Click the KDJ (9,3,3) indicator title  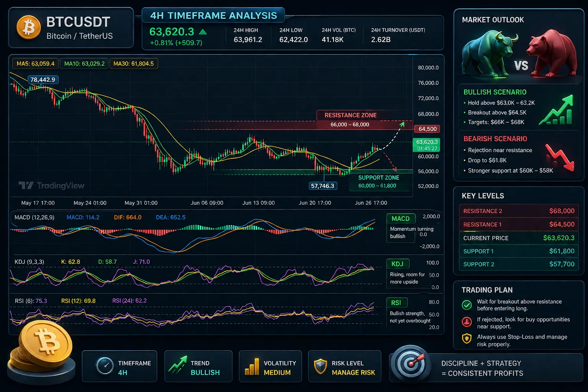click(29, 262)
